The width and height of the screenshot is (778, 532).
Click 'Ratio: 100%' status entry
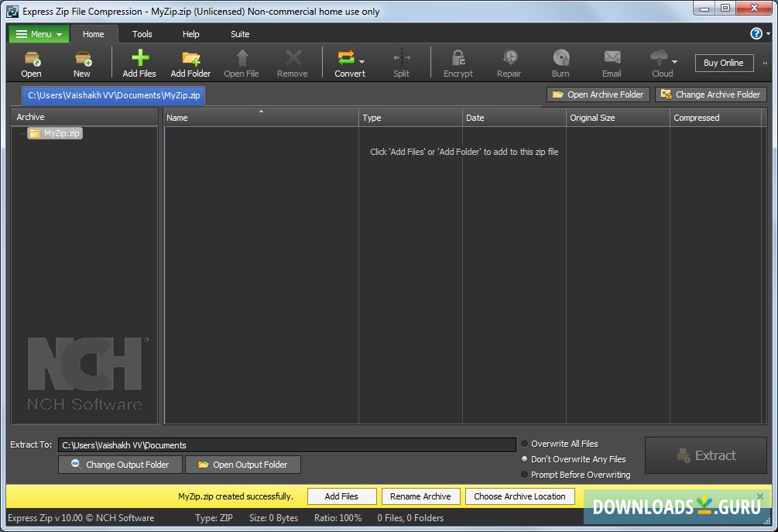point(338,517)
